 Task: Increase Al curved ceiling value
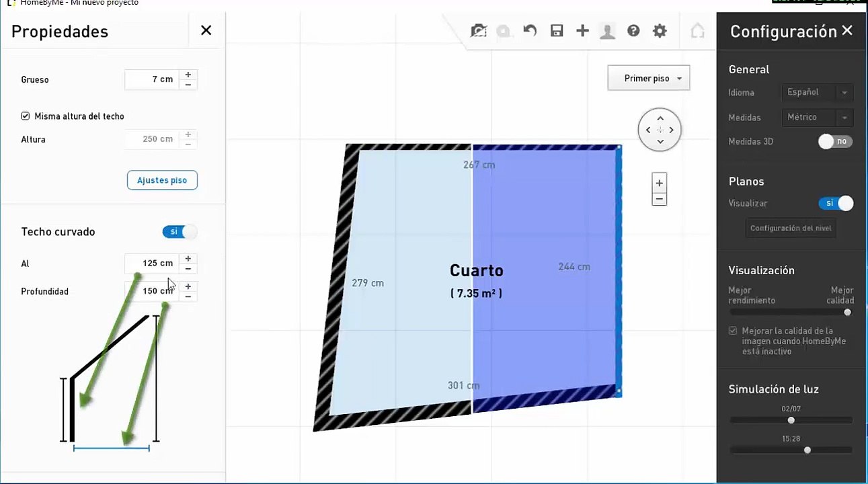tap(188, 259)
